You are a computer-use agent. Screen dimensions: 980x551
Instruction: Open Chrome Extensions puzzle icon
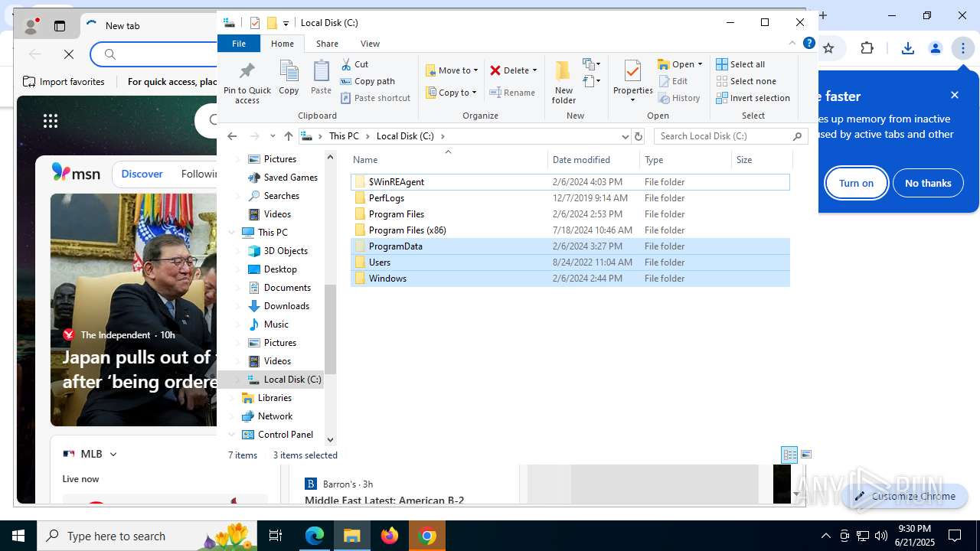867,48
